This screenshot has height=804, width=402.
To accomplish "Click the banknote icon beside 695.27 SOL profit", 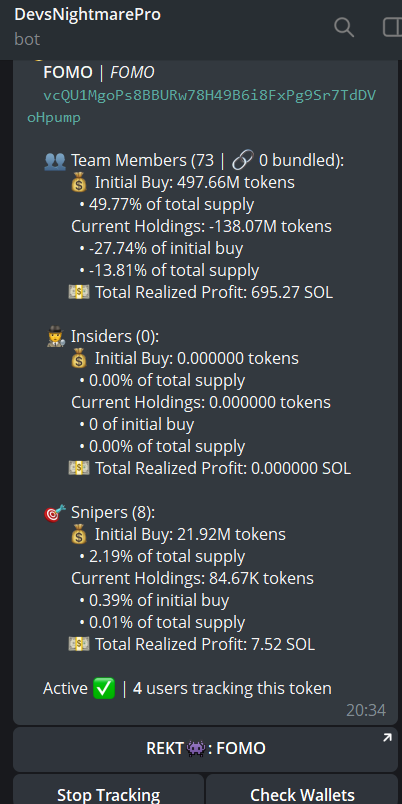I will pyautogui.click(x=79, y=293).
